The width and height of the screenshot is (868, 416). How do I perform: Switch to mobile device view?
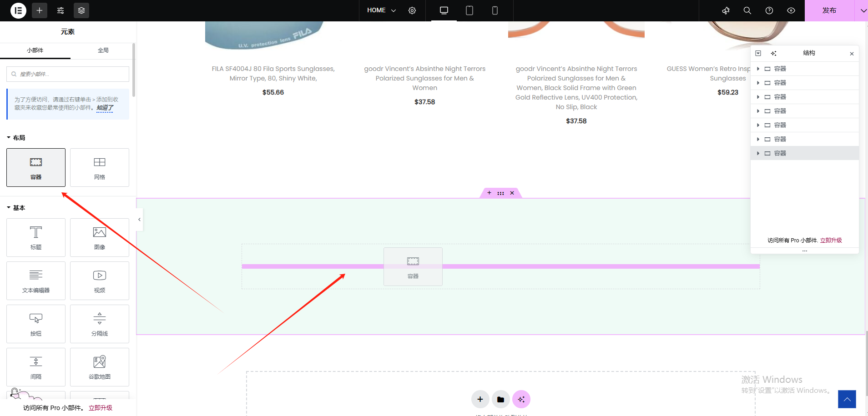coord(495,10)
